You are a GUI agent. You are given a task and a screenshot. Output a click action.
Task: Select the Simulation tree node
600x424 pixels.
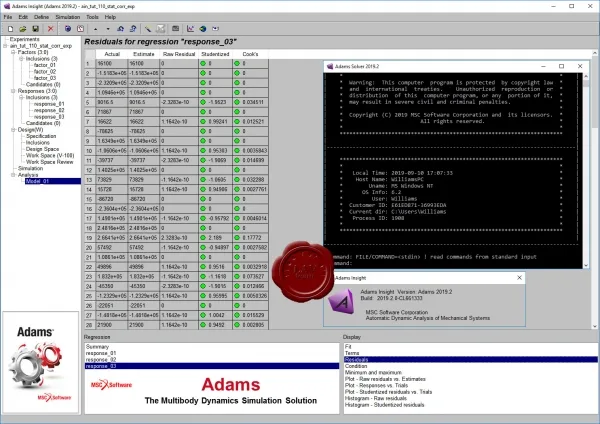pos(30,168)
